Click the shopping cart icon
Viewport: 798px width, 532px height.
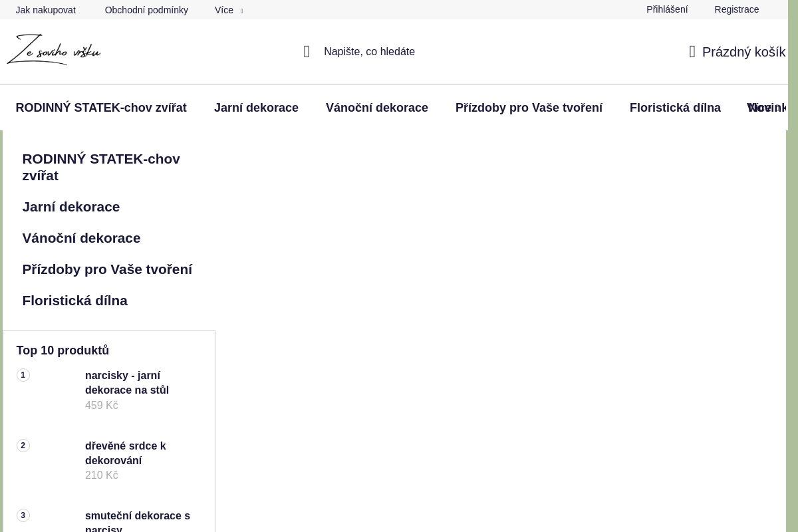[x=692, y=52]
